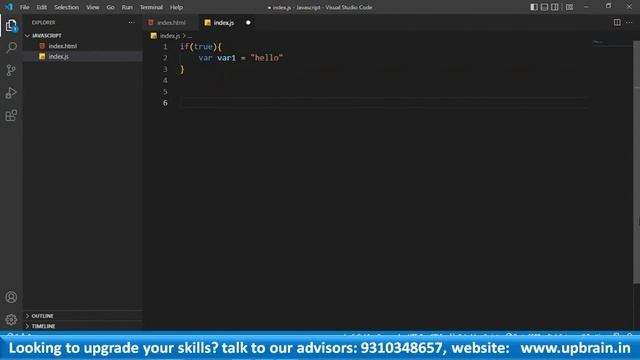Click index.js in the breadcrumb path
This screenshot has height=360, width=640.
point(169,36)
